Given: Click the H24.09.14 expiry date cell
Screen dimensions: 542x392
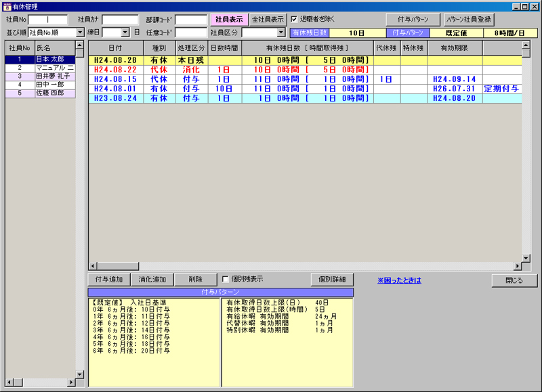Looking at the screenshot, I should (455, 79).
